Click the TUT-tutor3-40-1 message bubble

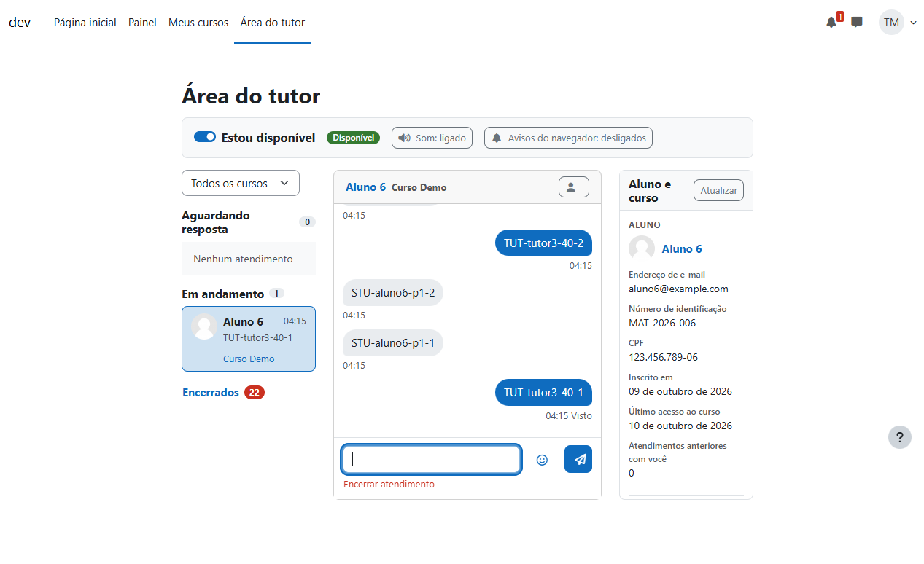pyautogui.click(x=543, y=392)
